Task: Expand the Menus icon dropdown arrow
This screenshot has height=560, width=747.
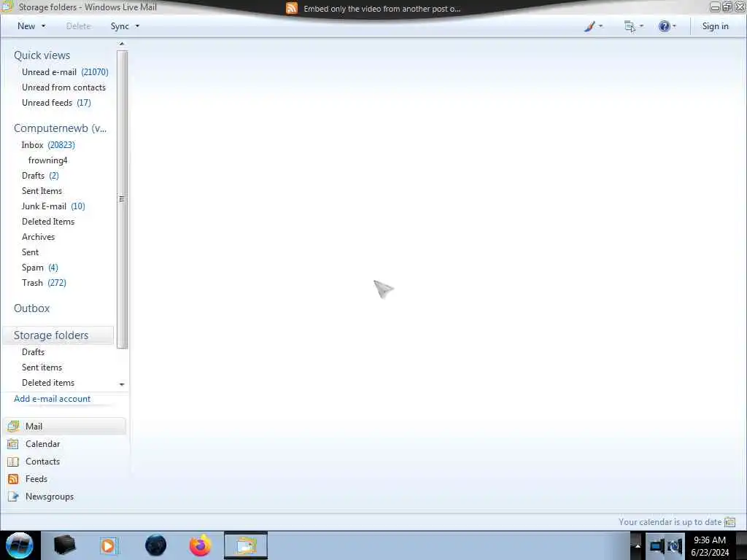Action: [641, 26]
